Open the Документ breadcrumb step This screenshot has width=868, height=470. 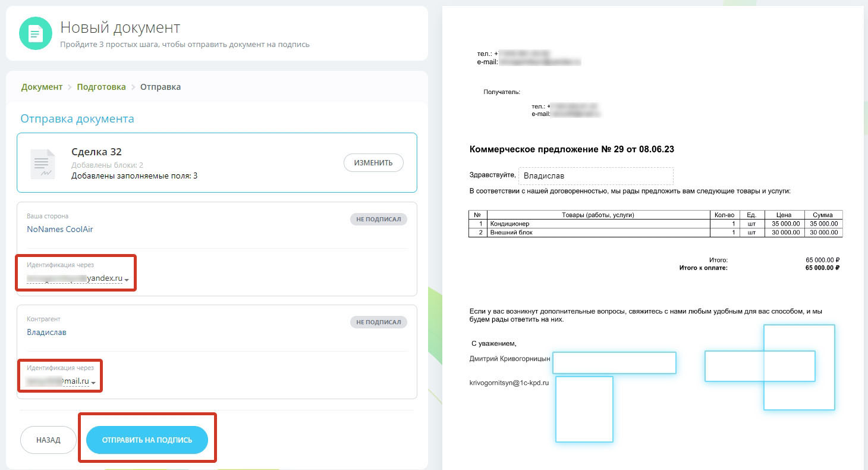click(42, 86)
